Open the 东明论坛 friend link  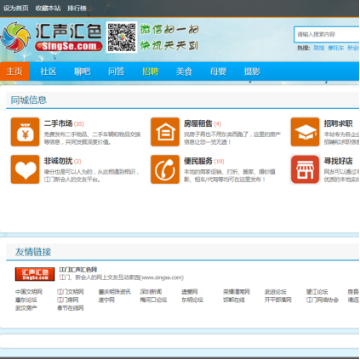[192, 300]
